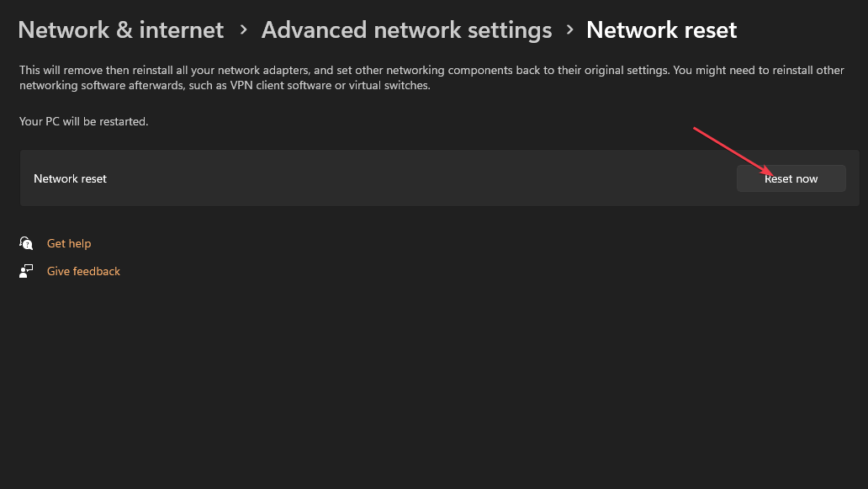This screenshot has height=489, width=868.
Task: Open the Get help link
Action: click(x=69, y=242)
